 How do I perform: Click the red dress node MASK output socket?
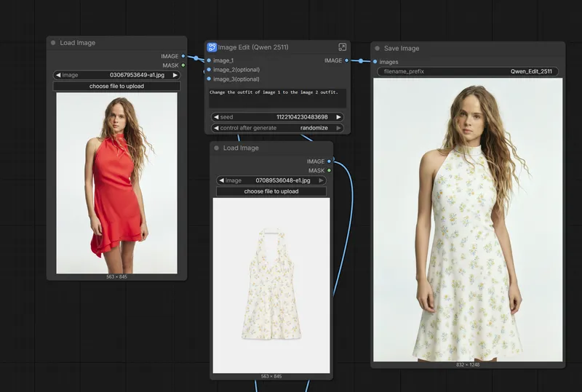point(183,65)
